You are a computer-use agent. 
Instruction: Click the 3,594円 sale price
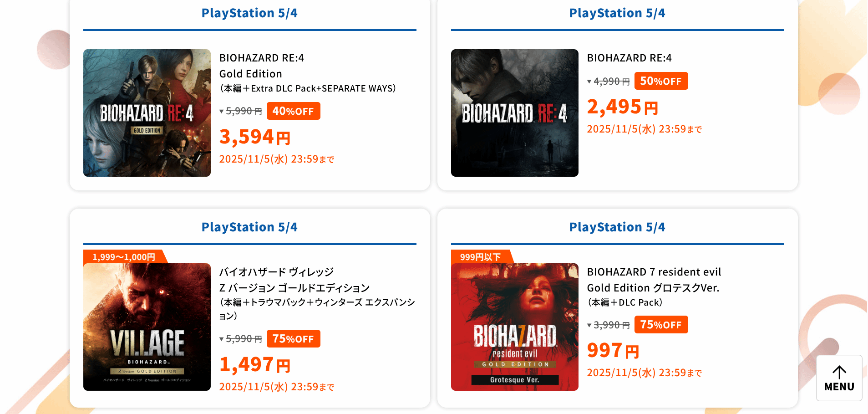point(255,137)
